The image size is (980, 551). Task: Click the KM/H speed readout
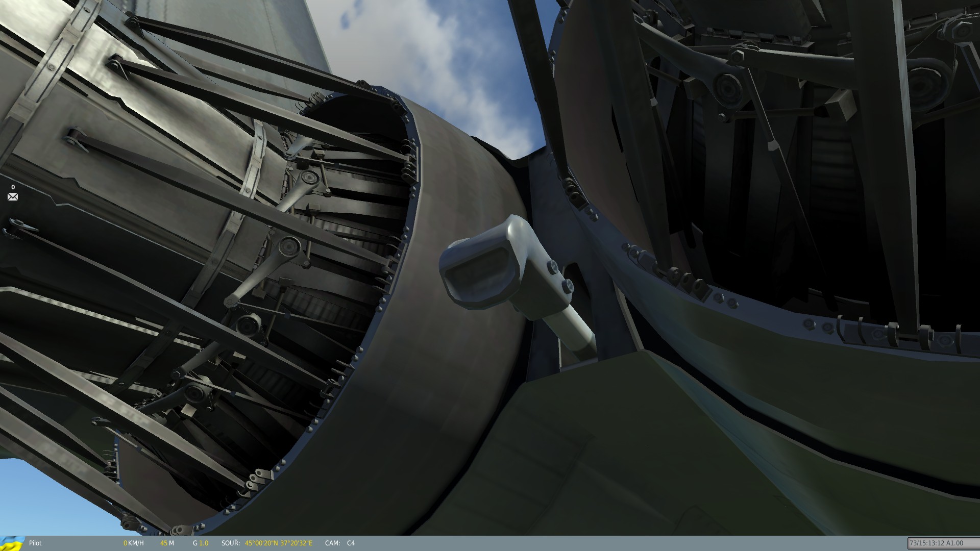click(x=134, y=543)
